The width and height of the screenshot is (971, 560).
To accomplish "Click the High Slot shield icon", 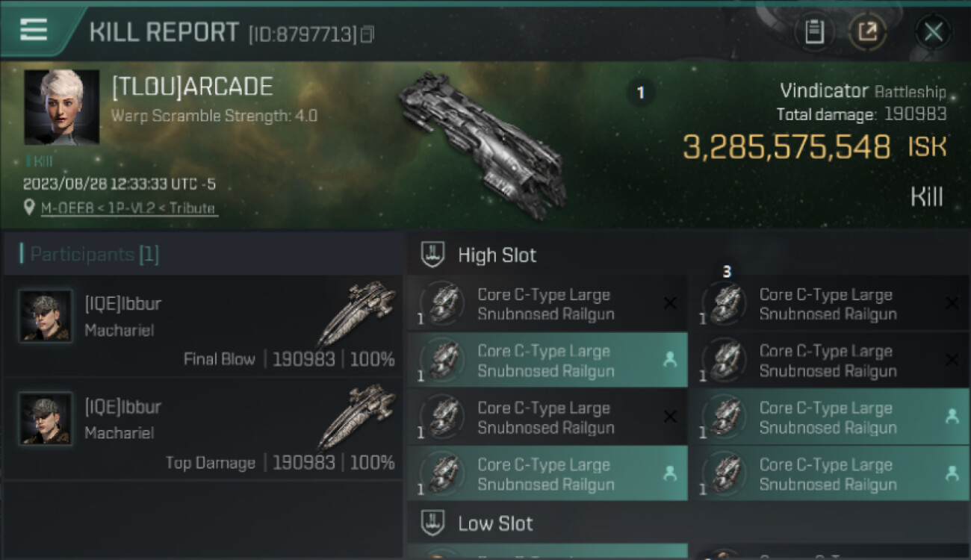I will [x=433, y=255].
